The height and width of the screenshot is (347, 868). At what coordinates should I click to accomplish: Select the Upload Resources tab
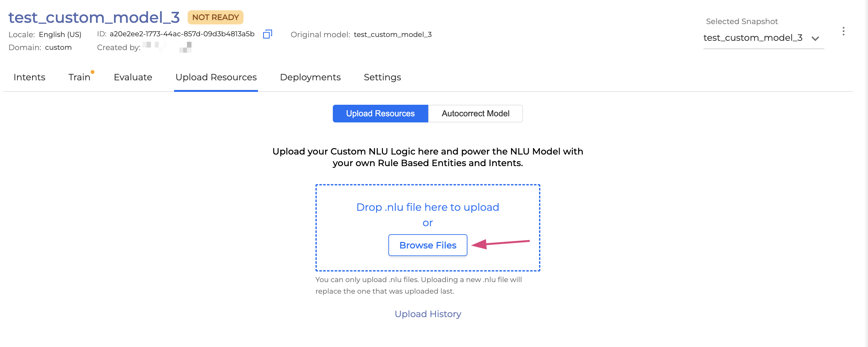tap(216, 77)
